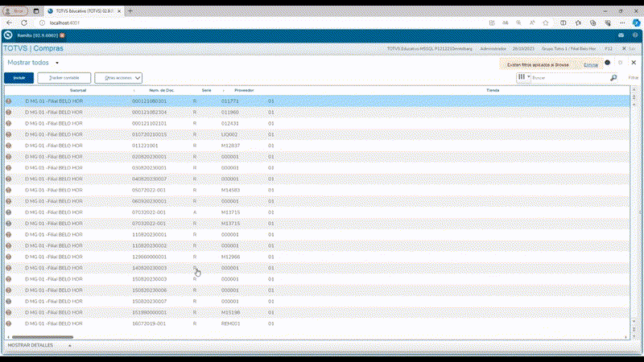Reload the page with the refresh icon
The height and width of the screenshot is (362, 644).
[x=24, y=23]
